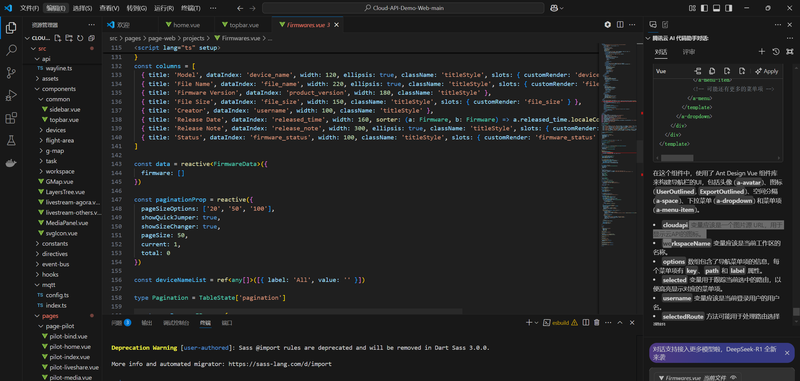This screenshot has height=381, width=800.
Task: Open the esbuild terminal entry
Action: (560, 322)
